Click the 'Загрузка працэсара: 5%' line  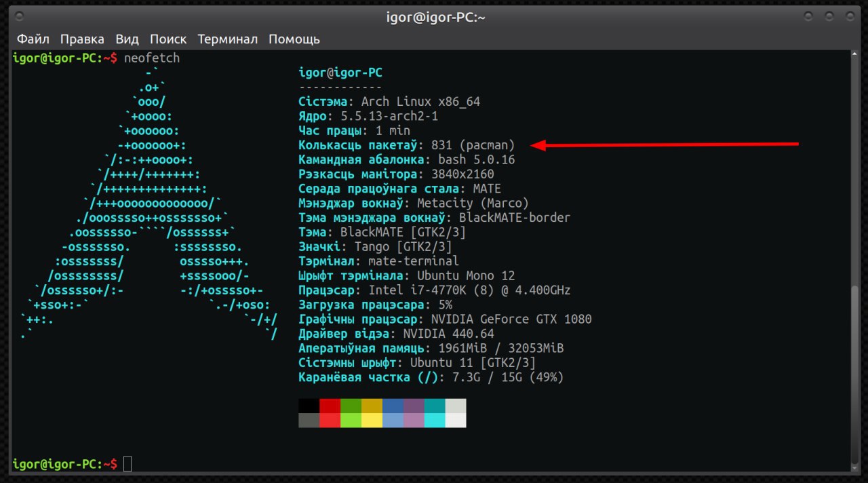375,305
